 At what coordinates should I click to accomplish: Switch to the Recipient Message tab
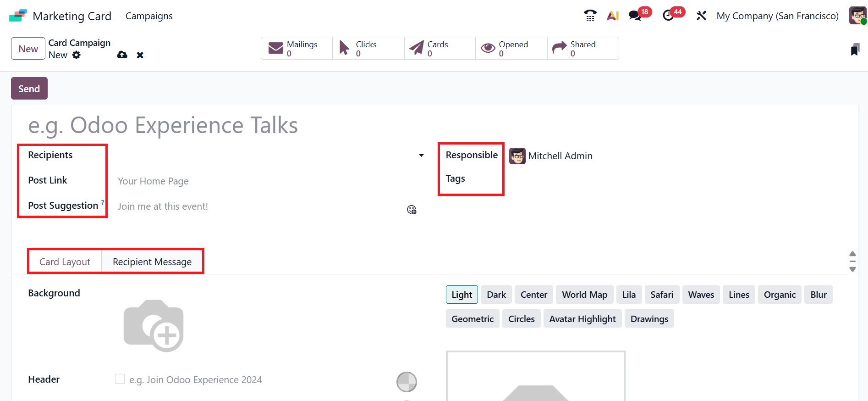coord(152,262)
